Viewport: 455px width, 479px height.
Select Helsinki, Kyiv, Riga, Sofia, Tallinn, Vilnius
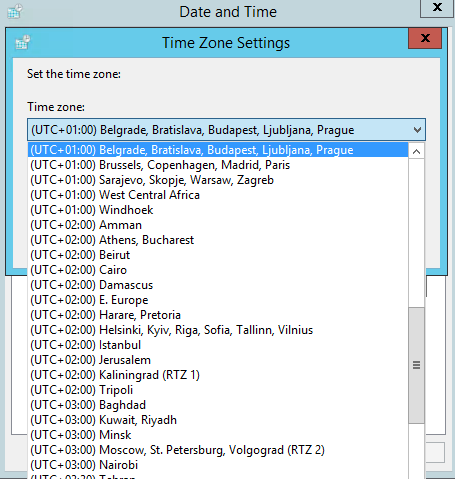coord(218,330)
